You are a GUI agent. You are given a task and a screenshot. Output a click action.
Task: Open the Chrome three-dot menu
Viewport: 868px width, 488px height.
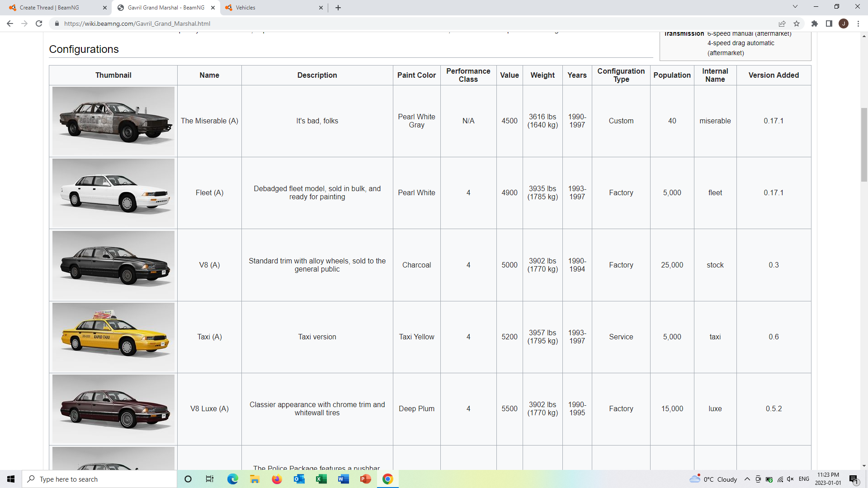click(x=858, y=23)
